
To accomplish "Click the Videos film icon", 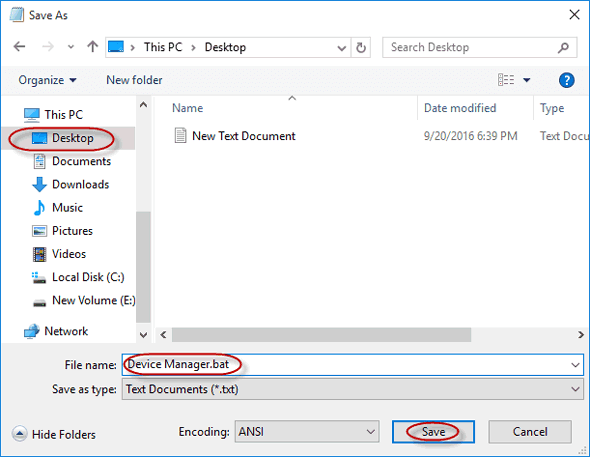I will tap(40, 254).
